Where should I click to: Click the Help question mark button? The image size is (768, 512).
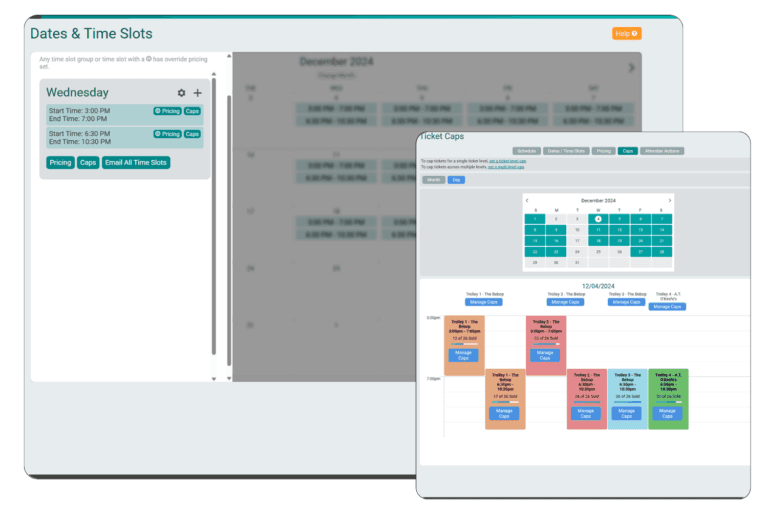626,33
